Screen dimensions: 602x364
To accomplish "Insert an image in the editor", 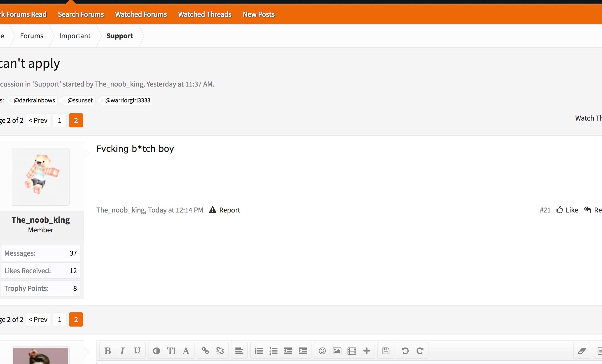I will click(x=337, y=351).
